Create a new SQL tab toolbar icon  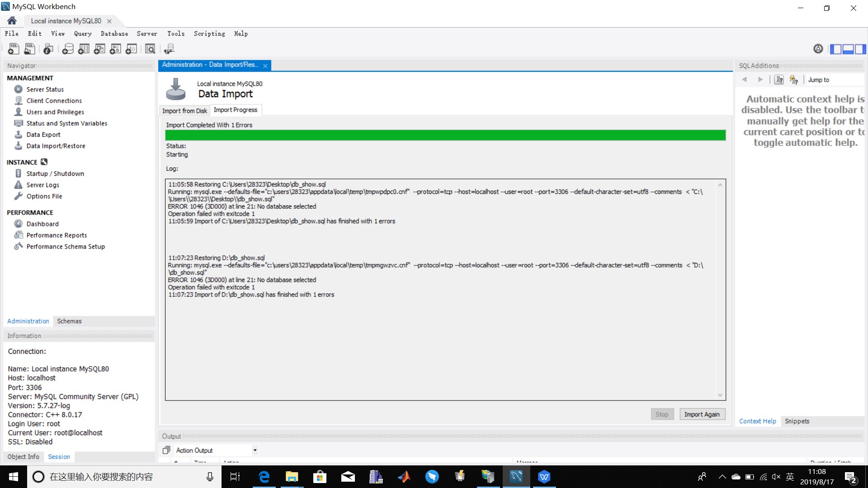coord(14,49)
